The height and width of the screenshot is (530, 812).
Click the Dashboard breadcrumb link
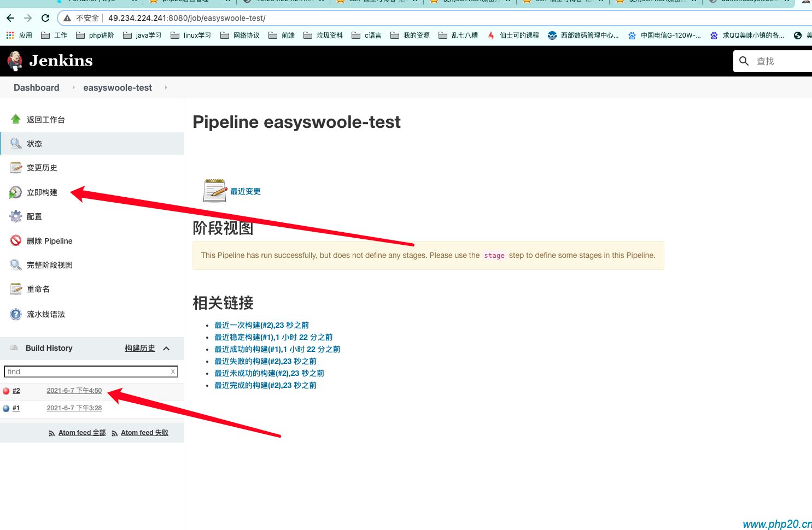(x=37, y=87)
